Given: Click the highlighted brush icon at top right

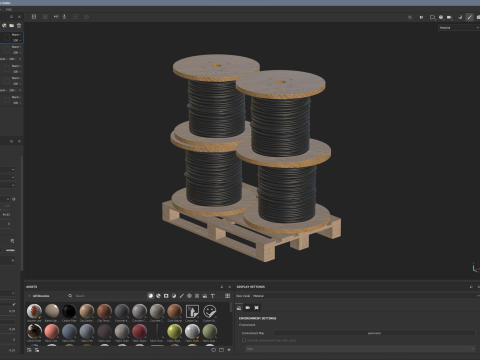Looking at the screenshot, I should point(470,17).
